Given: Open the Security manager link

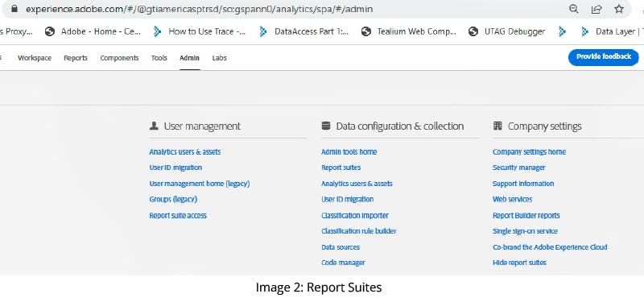Looking at the screenshot, I should point(518,168).
